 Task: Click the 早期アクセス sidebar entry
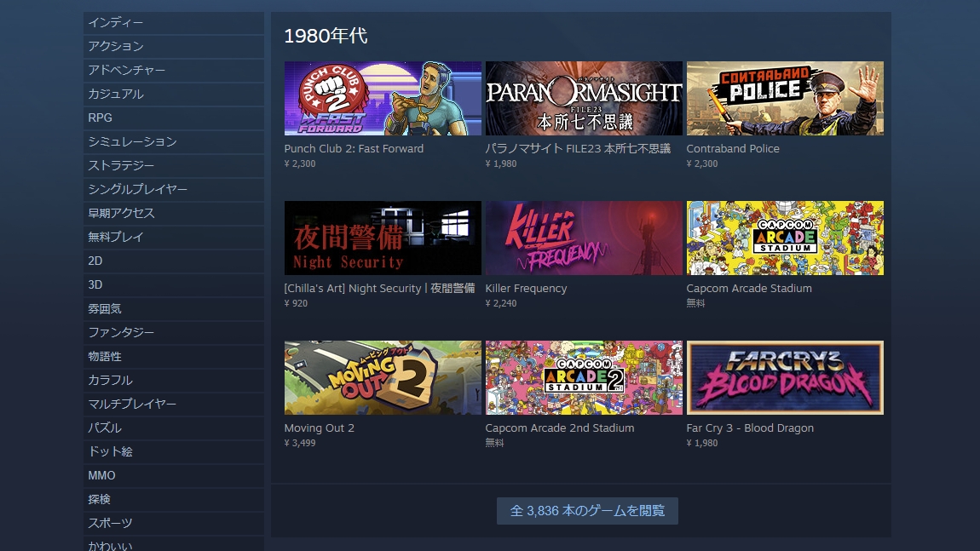click(174, 214)
